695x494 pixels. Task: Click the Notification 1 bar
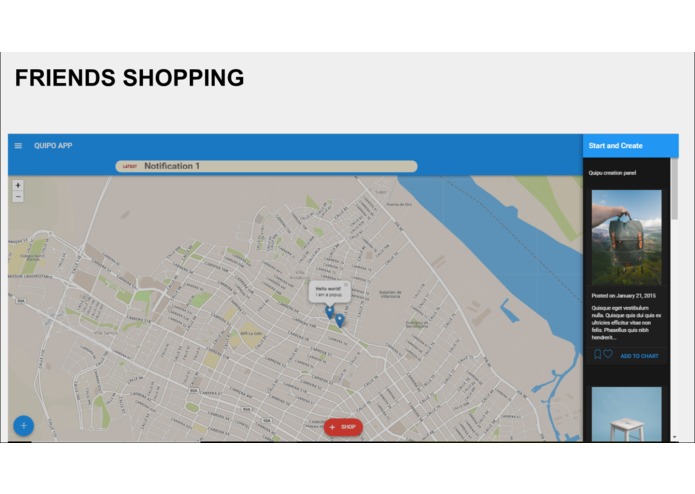coord(266,166)
